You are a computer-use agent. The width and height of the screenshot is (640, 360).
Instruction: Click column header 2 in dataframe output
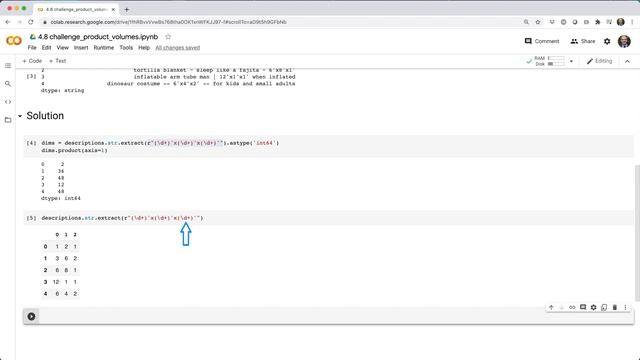pyautogui.click(x=75, y=235)
